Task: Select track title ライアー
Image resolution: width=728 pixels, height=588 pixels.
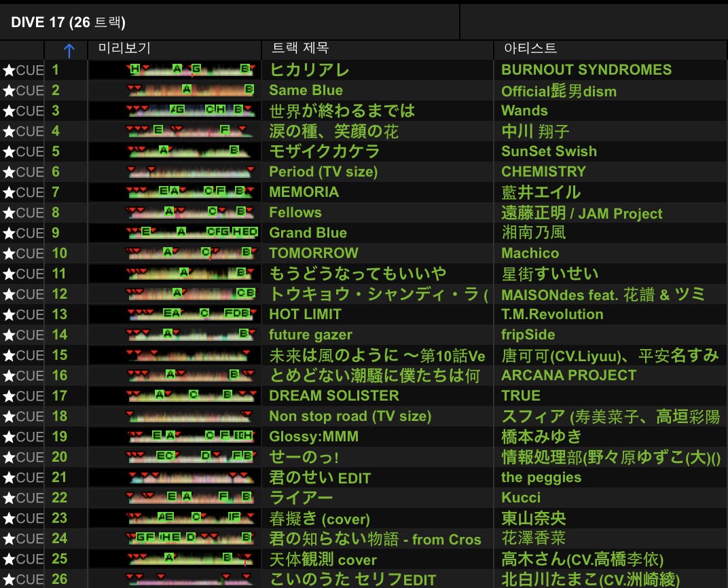Action: (x=301, y=498)
